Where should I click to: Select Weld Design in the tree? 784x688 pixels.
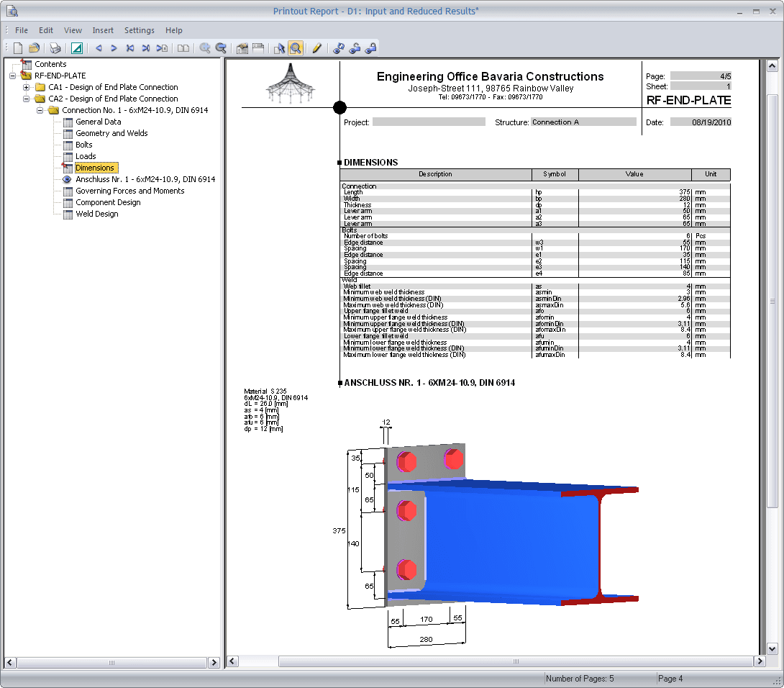(x=97, y=214)
